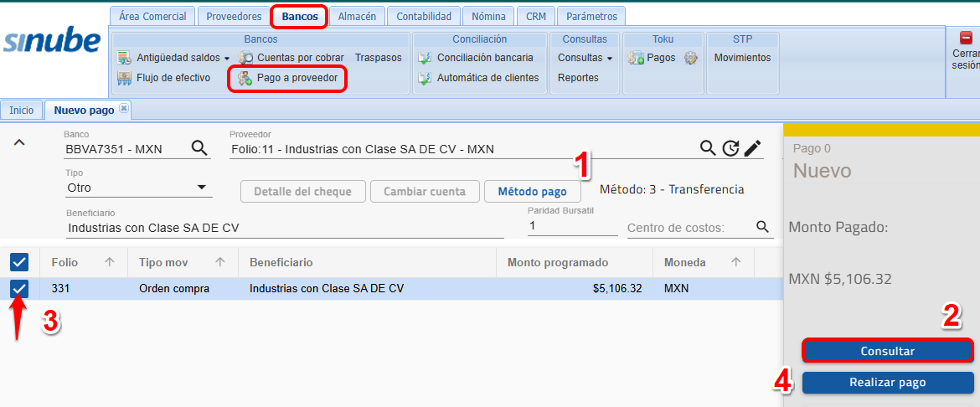Click the Realizar pago button
This screenshot has width=980, height=407.
click(888, 382)
